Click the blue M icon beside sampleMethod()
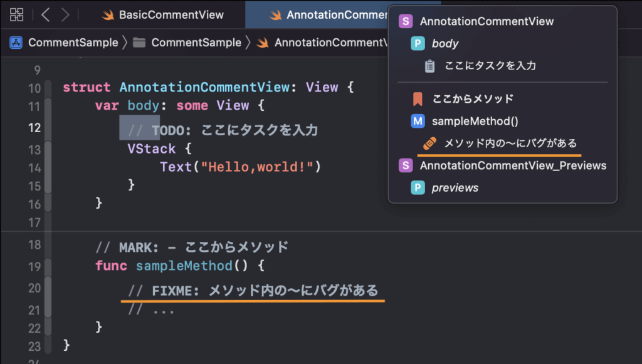This screenshot has height=364, width=642. (418, 121)
